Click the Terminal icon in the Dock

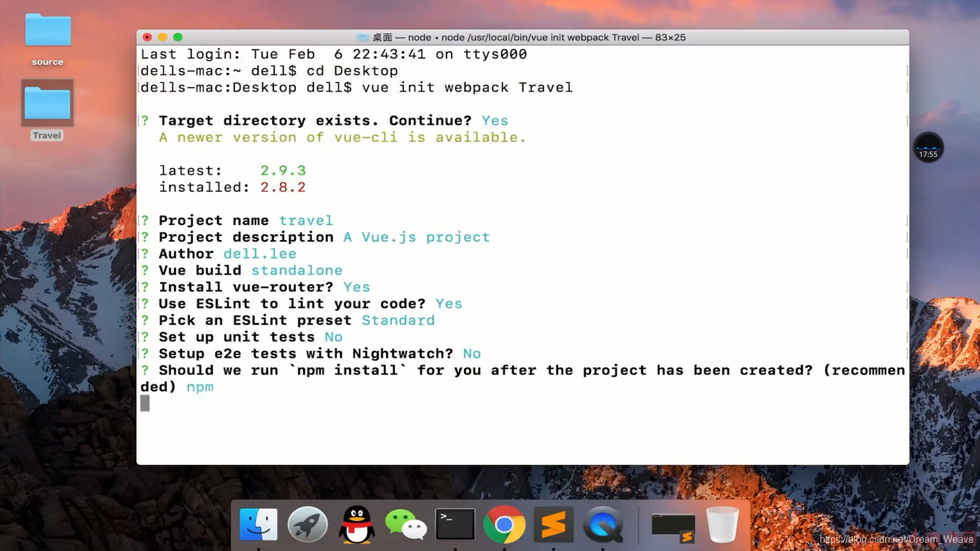455,524
